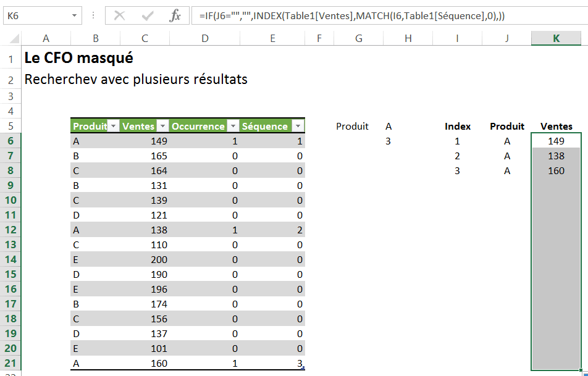Select the title cell "Le CFO masqué"
The image size is (588, 376).
point(78,58)
